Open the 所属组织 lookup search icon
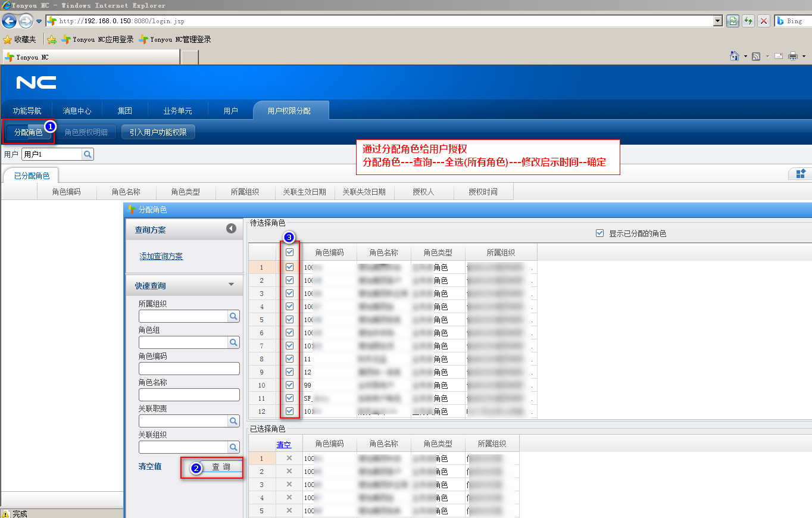The height and width of the screenshot is (518, 812). tap(234, 317)
